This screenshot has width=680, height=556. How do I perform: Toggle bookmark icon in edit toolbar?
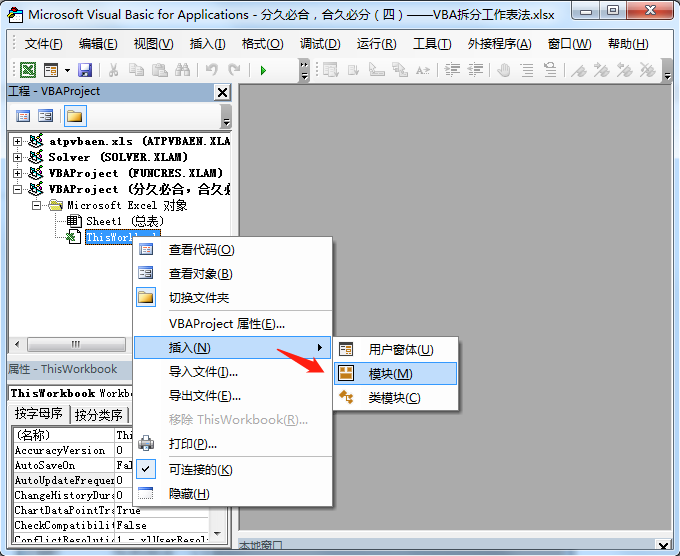pos(579,70)
